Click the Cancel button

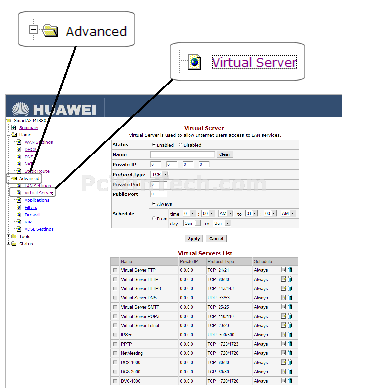click(x=216, y=238)
